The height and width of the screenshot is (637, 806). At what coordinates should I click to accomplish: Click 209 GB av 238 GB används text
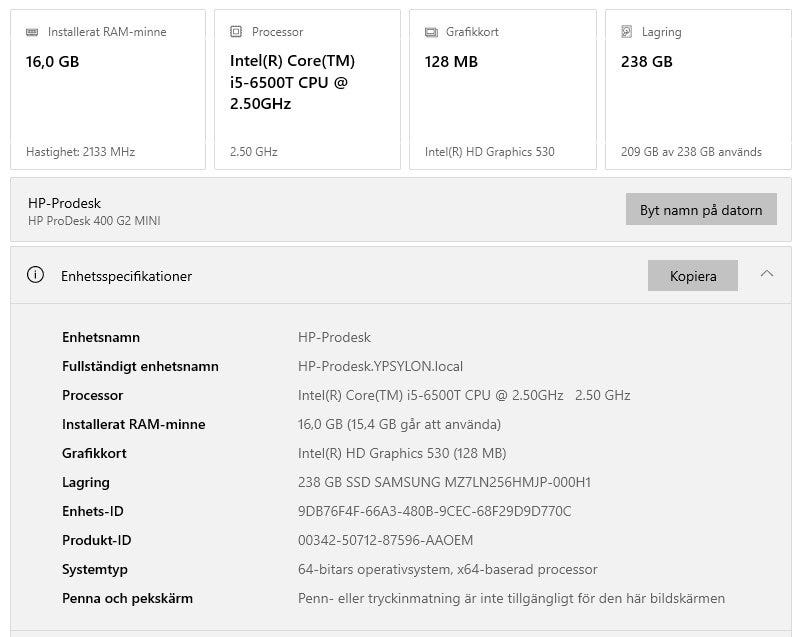(691, 152)
